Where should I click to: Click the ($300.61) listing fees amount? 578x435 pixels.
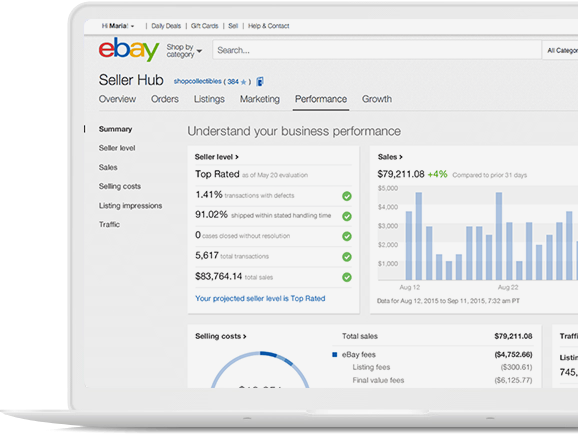point(516,367)
